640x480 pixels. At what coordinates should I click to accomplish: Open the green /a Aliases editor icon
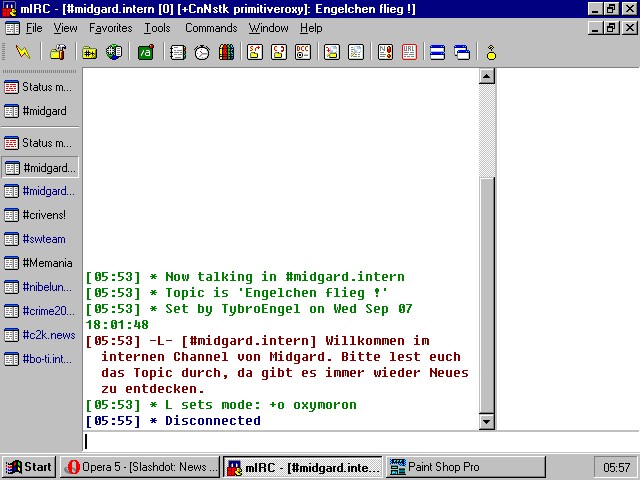click(x=146, y=52)
